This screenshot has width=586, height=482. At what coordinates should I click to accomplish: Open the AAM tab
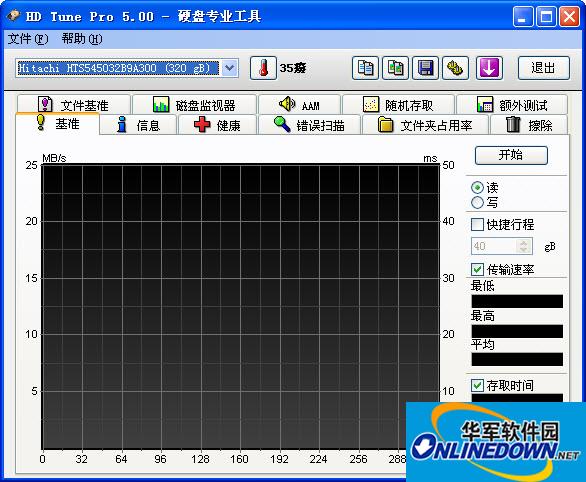coord(299,105)
